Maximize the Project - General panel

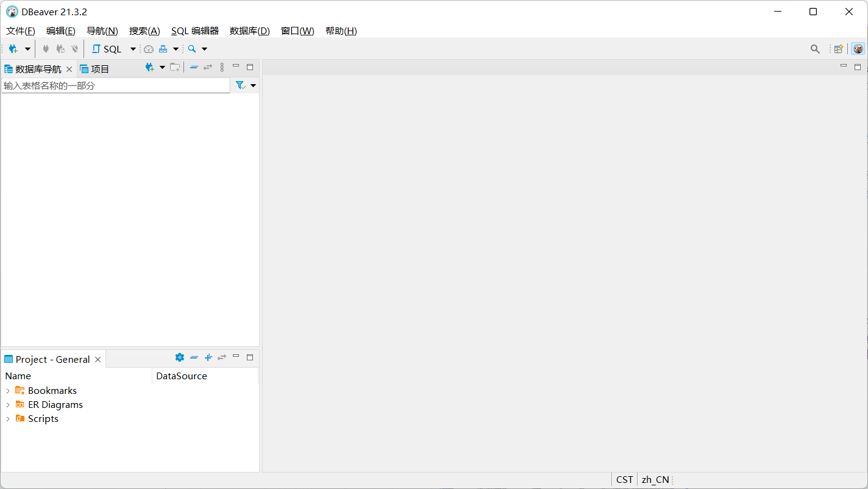250,357
